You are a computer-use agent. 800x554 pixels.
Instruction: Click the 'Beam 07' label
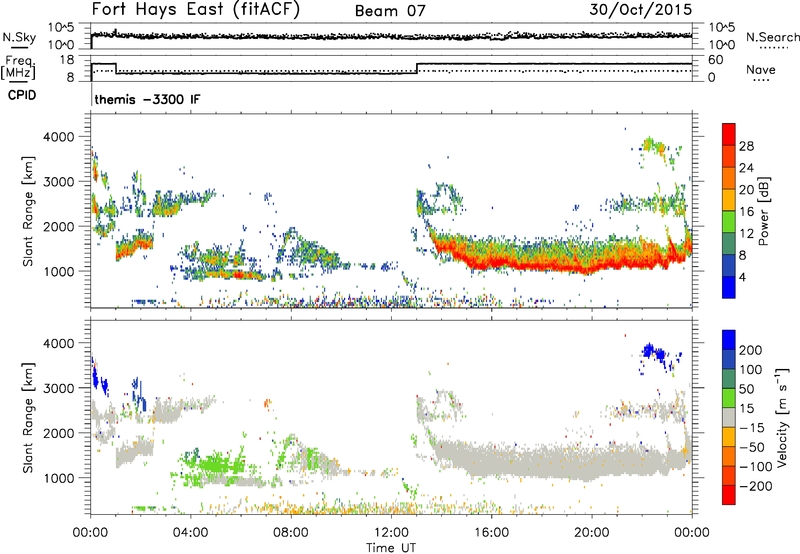point(390,11)
